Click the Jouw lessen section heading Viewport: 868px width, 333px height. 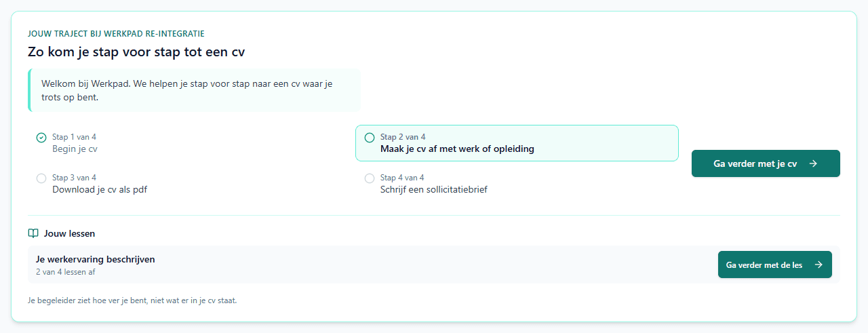click(69, 233)
